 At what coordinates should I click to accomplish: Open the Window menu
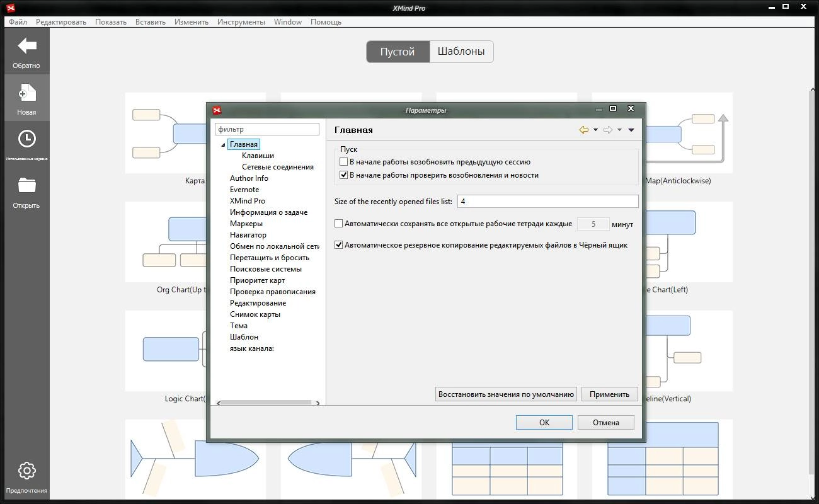[x=288, y=21]
